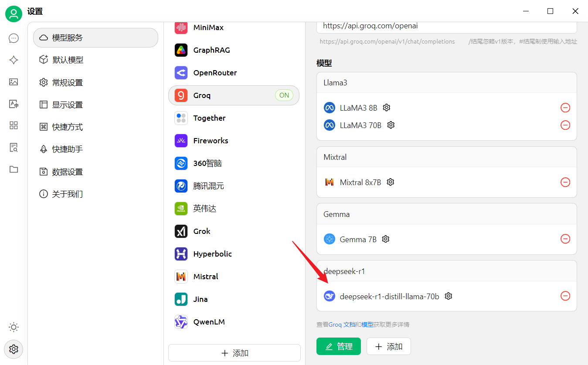Click the deepseek-r1-distill-llama-70b model name
This screenshot has width=588, height=365.
pos(390,297)
